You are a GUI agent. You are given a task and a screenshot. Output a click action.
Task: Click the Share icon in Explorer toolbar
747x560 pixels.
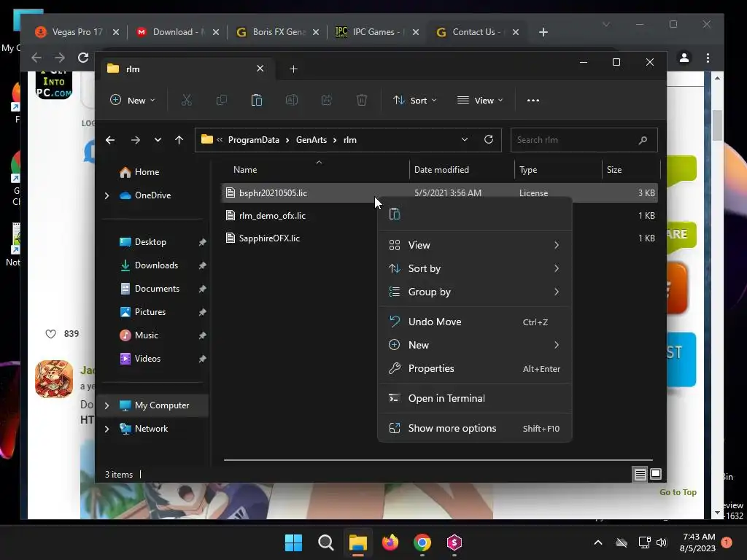pyautogui.click(x=326, y=100)
